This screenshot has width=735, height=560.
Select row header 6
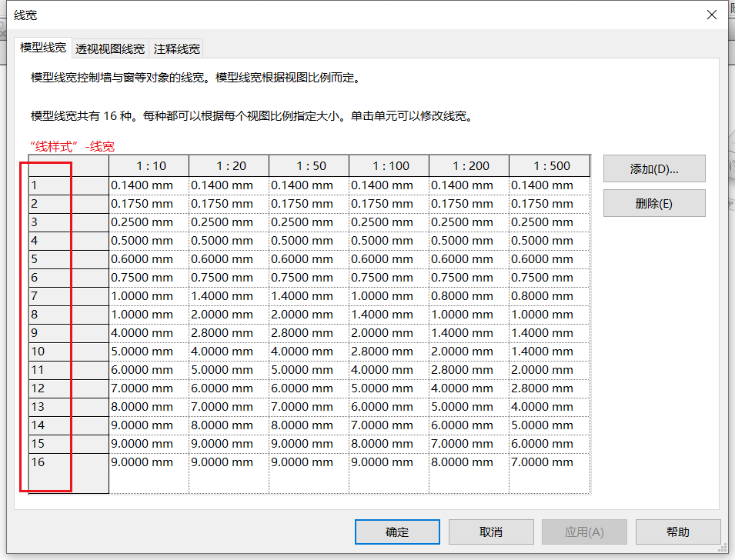69,278
